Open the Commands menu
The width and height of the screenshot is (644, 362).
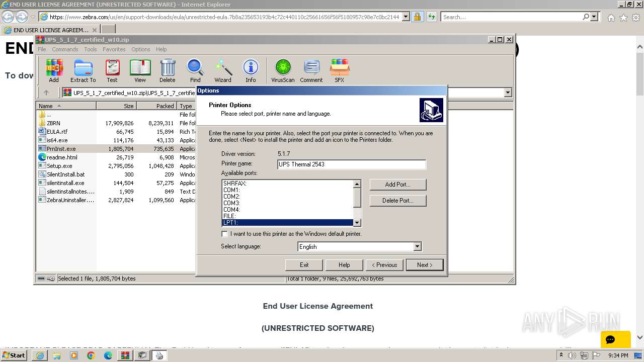[65, 49]
